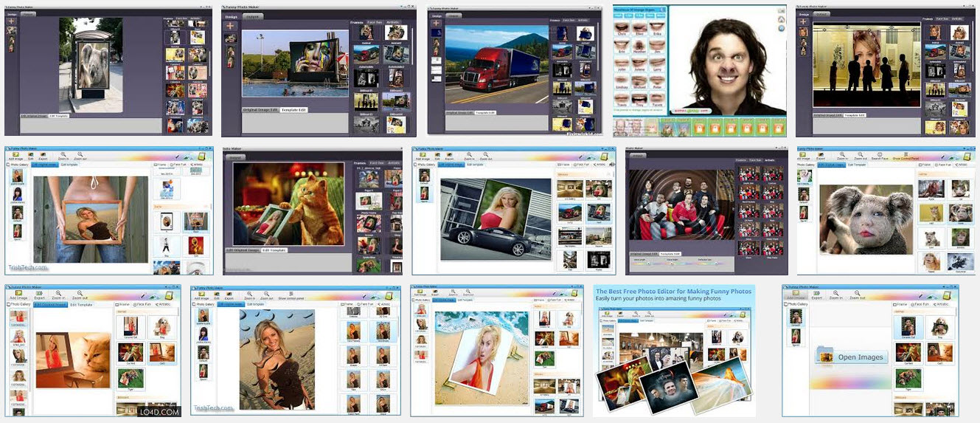Click Edit icon in jeans woman frame screenshot

[31, 157]
